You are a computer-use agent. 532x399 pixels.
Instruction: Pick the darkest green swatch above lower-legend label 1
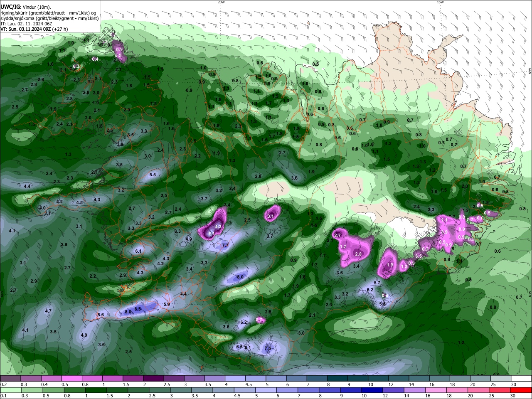point(96,390)
